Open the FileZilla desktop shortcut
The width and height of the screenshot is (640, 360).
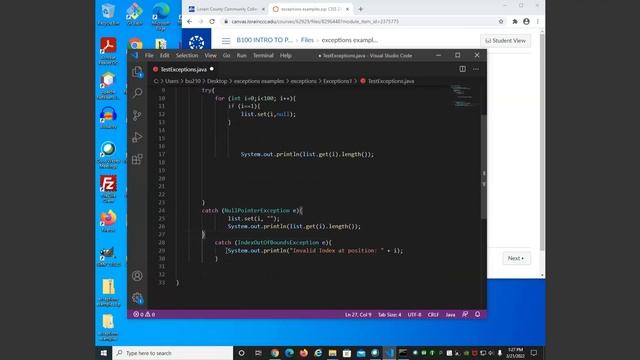[108, 189]
